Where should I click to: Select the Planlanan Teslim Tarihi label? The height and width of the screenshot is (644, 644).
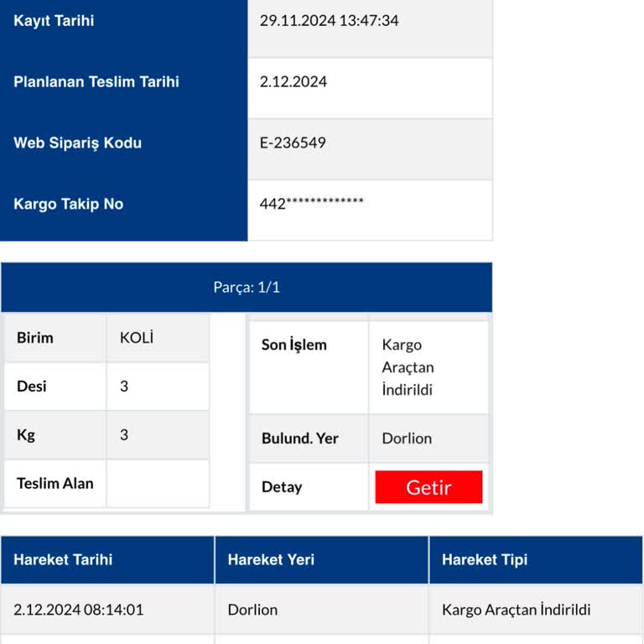pos(96,82)
